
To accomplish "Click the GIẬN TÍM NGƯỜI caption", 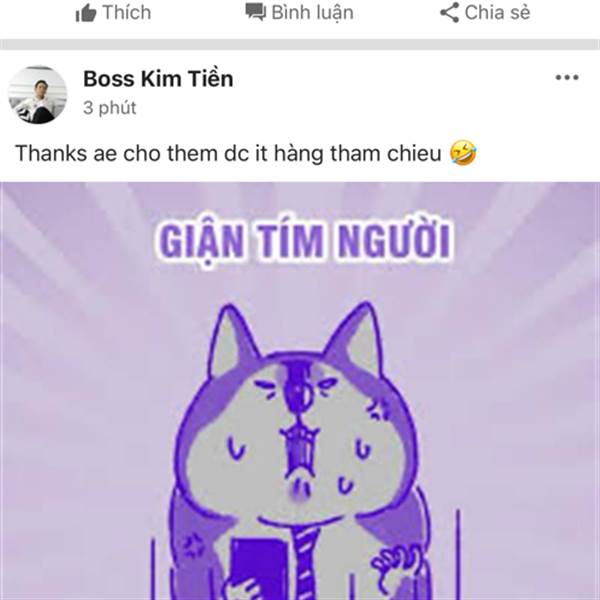I will click(x=305, y=243).
